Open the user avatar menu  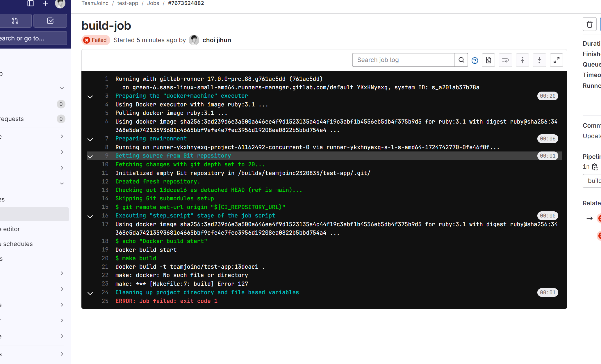tap(60, 3)
